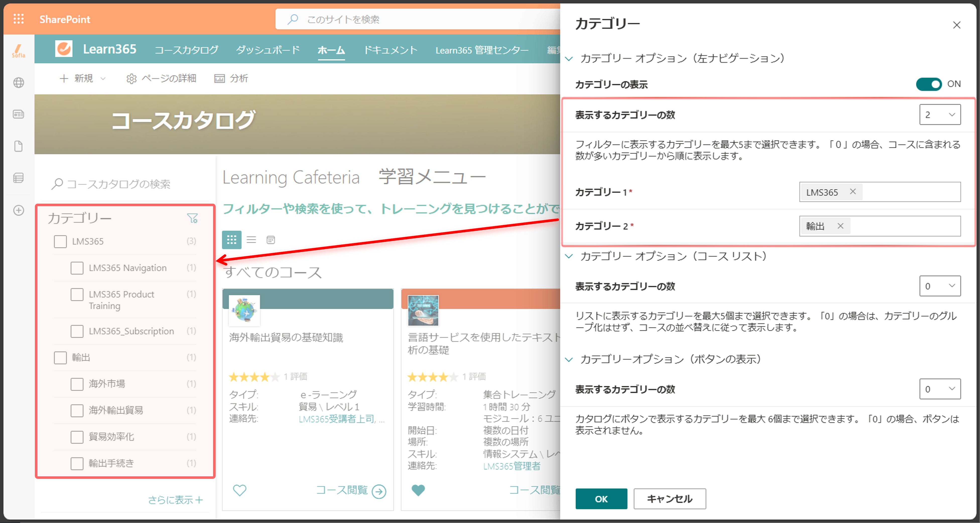Click SharePoint site search field

click(x=418, y=19)
